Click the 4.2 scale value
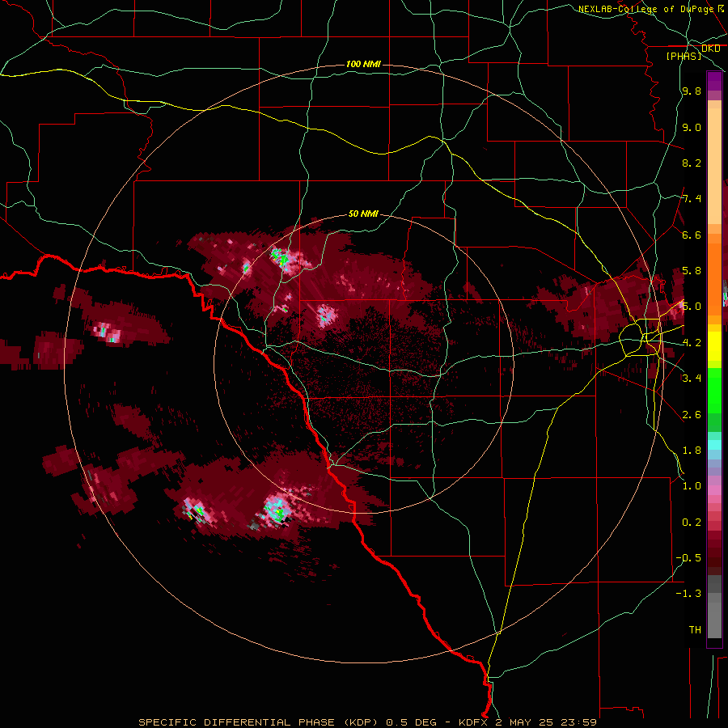The image size is (728, 728). 692,342
